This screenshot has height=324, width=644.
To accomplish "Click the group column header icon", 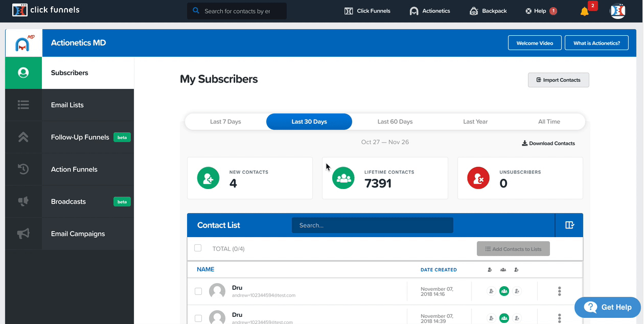I will tap(503, 270).
